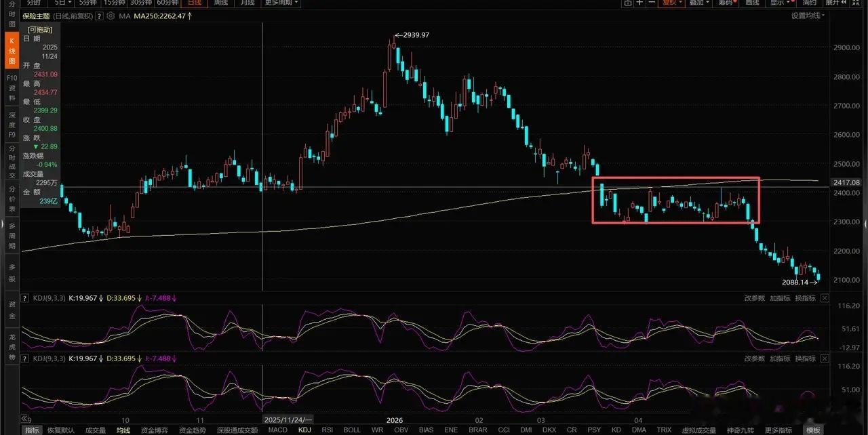Zoom in chart with the plus icon
Screen dimensions: 868x435
coord(640,3)
